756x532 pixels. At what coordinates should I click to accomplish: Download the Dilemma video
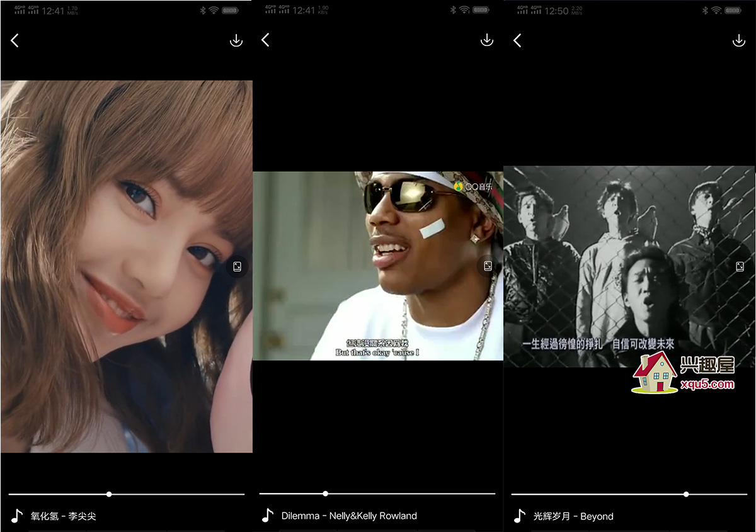[x=487, y=40]
